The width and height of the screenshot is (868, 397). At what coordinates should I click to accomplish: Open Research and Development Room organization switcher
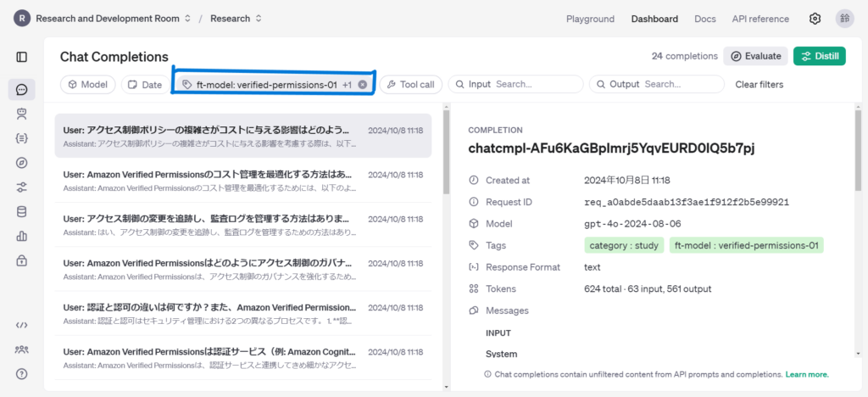(102, 19)
